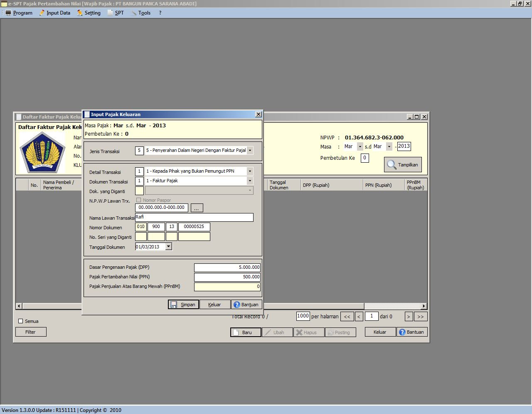Click the Nomor Dokumen 010 field
532x414 pixels.
(x=141, y=227)
